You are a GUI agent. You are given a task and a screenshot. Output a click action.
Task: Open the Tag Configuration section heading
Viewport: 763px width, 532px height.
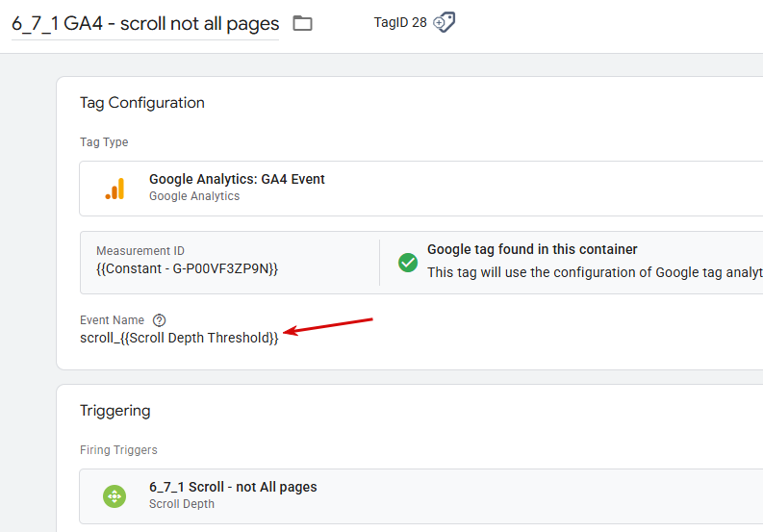pyautogui.click(x=142, y=103)
